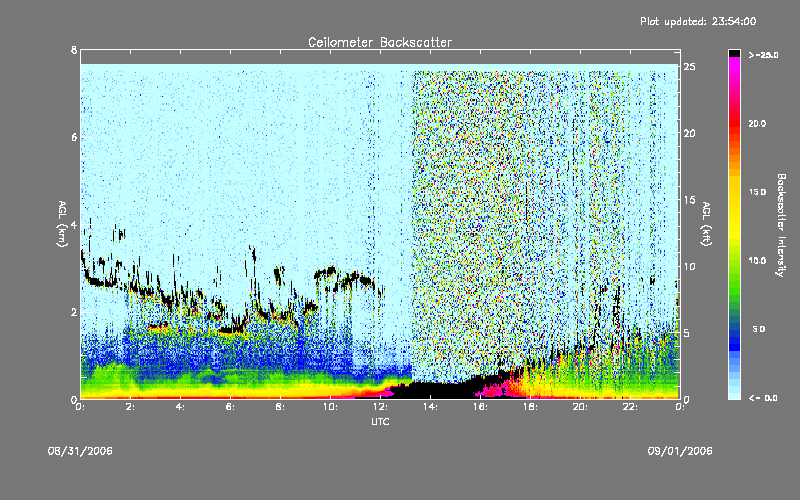
Task: Click the "Plot updated: 23:54:00" timestamp
Action: 698,21
